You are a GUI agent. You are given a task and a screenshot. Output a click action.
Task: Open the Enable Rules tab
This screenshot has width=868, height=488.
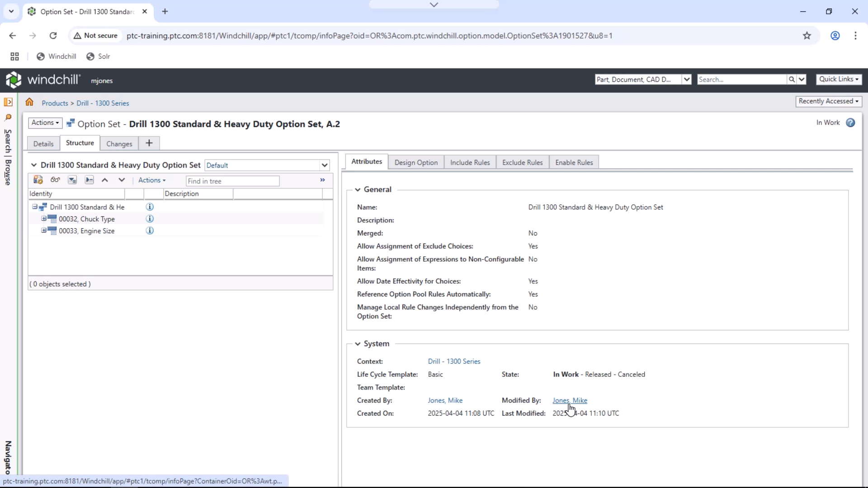point(574,162)
